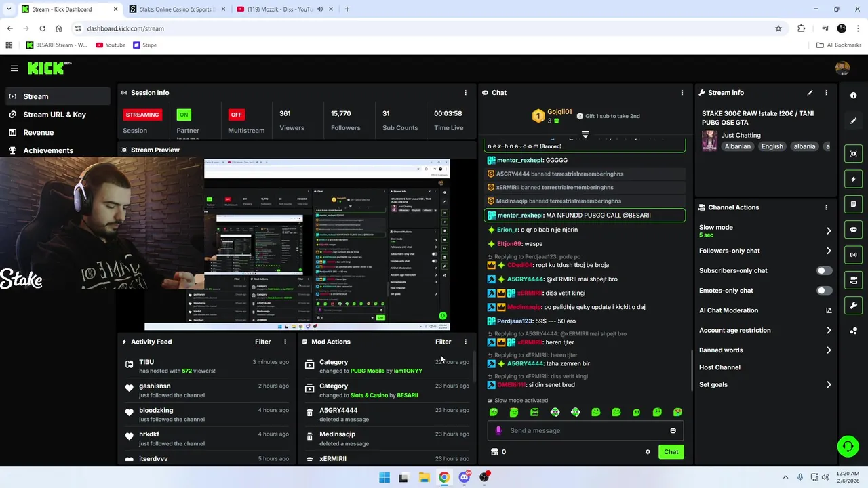Click the gashisnsn followed activity entry
Screen dimensions: 868x488
coord(207,390)
